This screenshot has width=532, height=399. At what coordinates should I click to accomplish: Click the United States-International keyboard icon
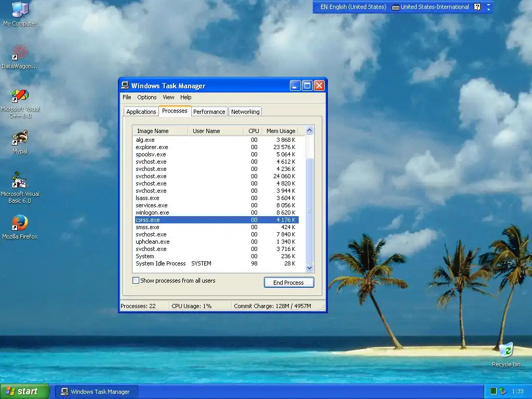click(395, 7)
